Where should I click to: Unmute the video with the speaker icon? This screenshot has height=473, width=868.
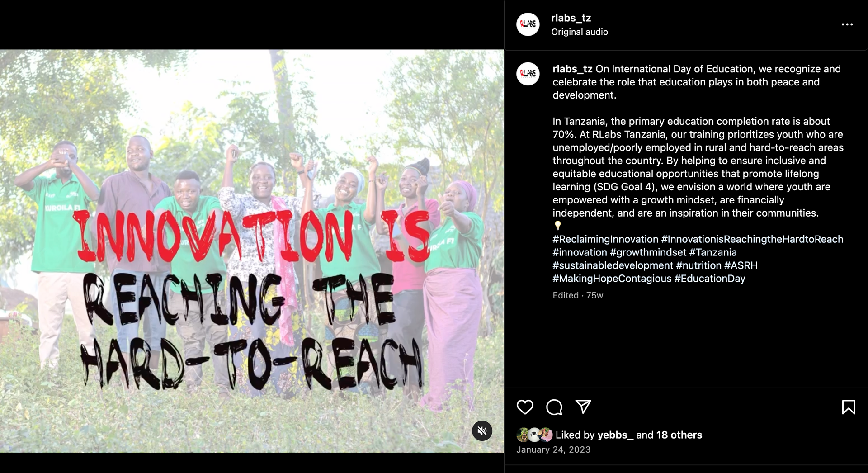coord(482,431)
